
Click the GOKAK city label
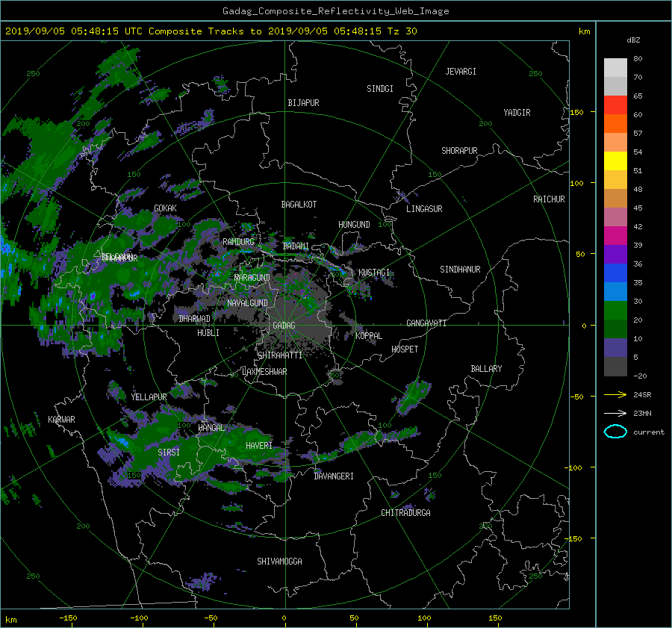165,208
